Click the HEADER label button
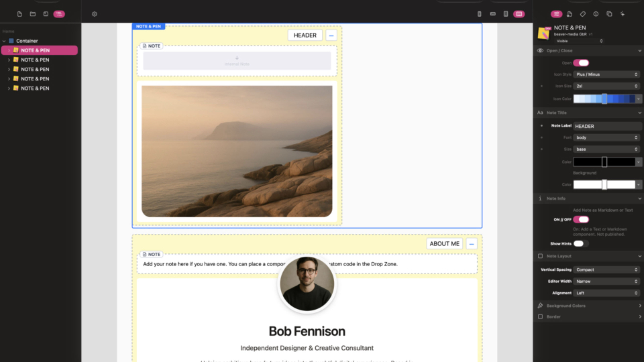644x362 pixels. [305, 35]
